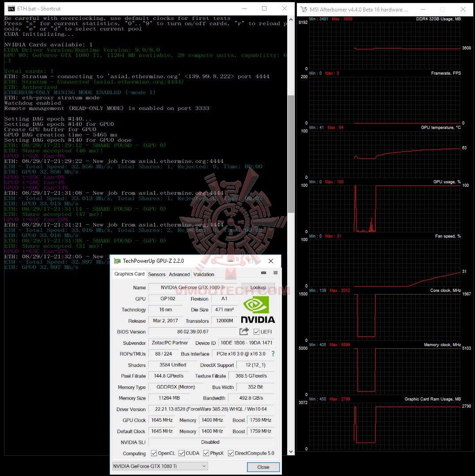Screen dimensions: 475x476
Task: Click the BIOS Version field 86.02.39.00.67
Action: [193, 332]
